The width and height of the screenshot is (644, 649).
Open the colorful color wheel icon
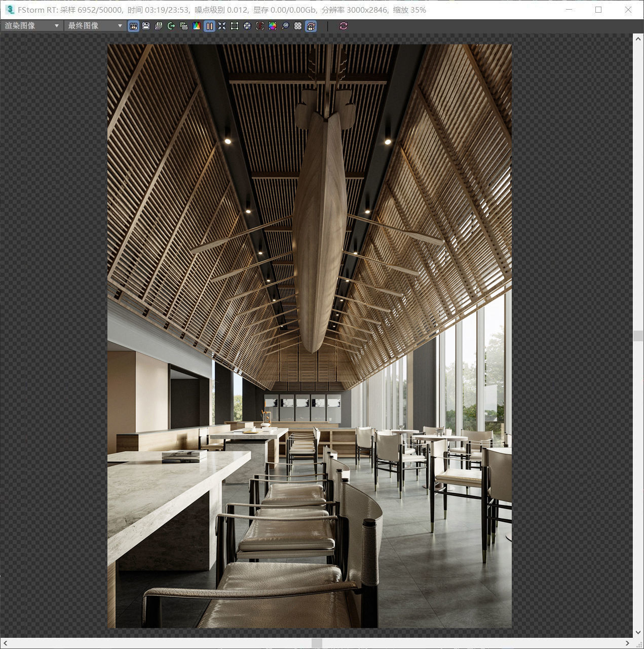273,26
